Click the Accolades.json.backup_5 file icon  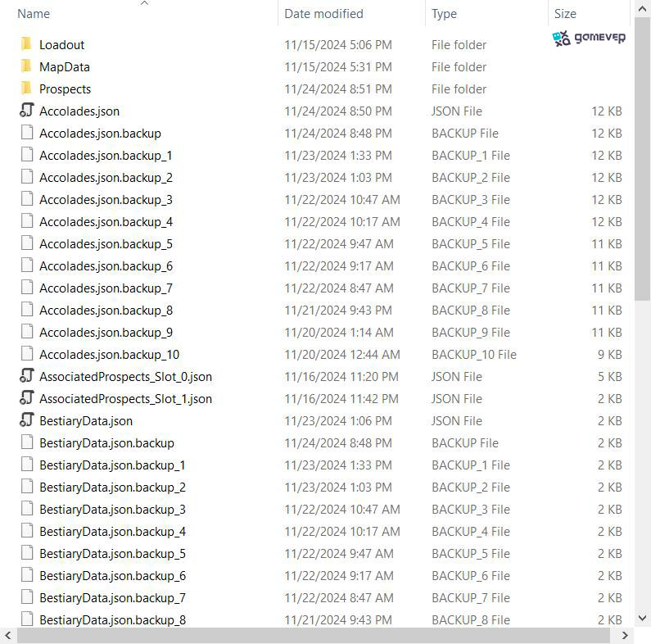(27, 243)
